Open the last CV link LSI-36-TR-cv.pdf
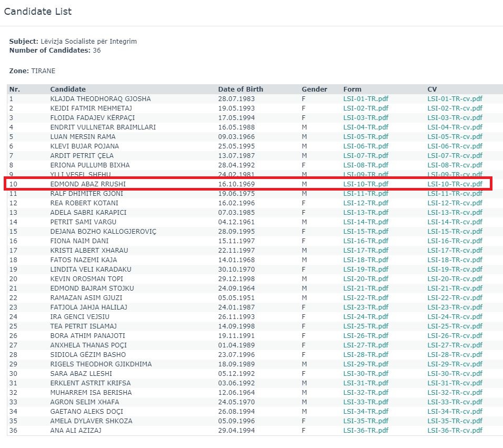This screenshot has width=503, height=448. click(x=455, y=431)
